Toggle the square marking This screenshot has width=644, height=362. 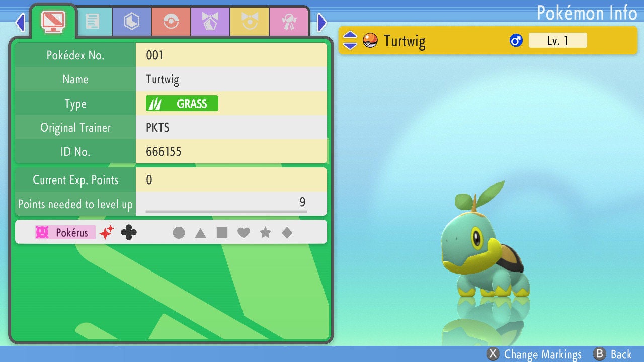[222, 233]
